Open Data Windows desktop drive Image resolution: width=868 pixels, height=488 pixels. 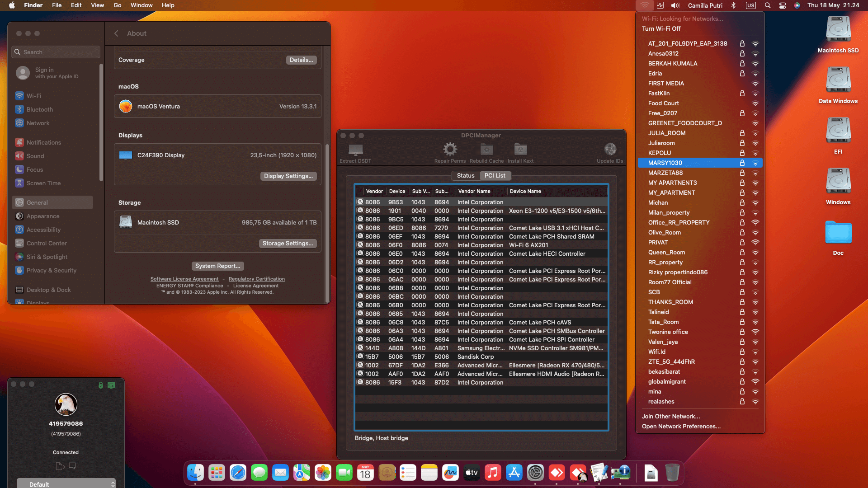pyautogui.click(x=838, y=85)
